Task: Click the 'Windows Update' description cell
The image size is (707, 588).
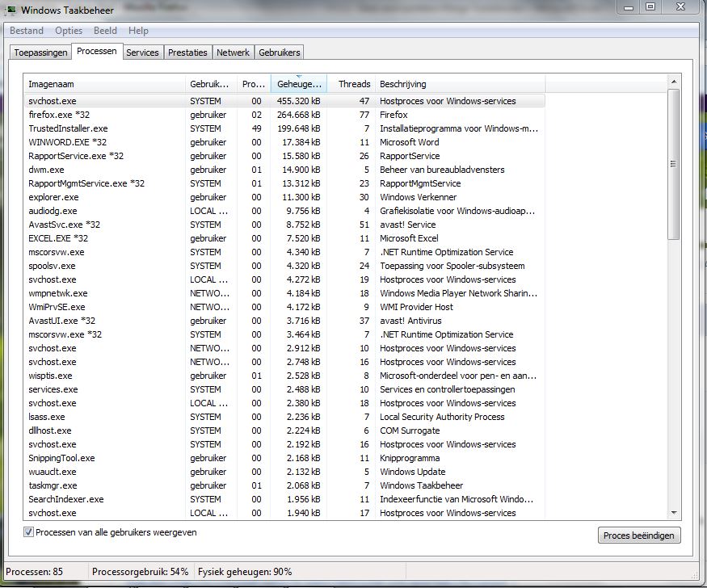Action: tap(413, 472)
